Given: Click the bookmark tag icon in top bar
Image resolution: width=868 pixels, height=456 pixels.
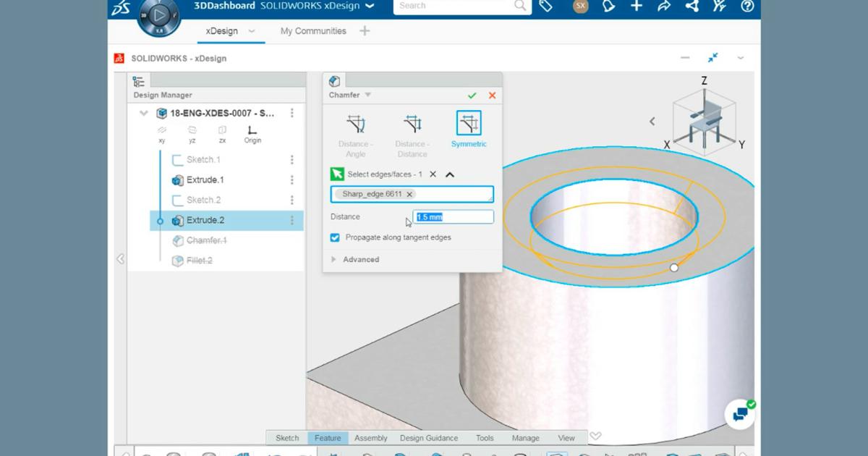Looking at the screenshot, I should tap(546, 6).
